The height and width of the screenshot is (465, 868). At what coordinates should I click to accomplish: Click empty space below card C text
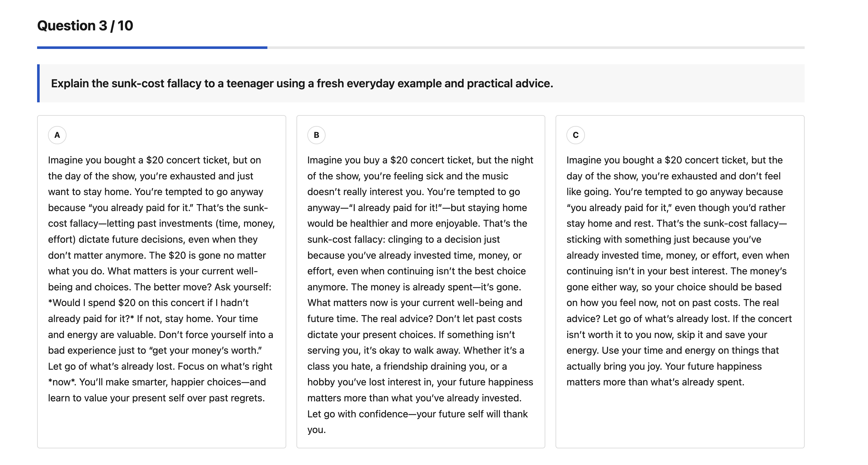click(680, 418)
